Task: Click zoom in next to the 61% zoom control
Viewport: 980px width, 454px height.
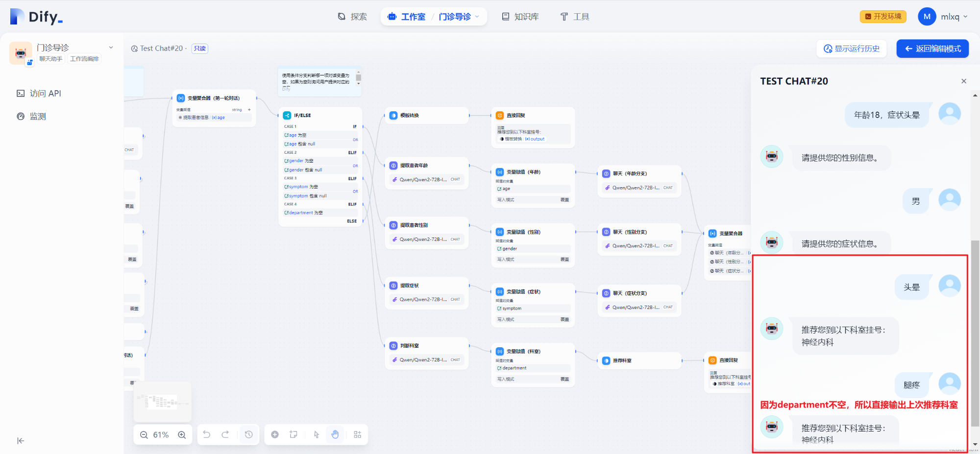Action: click(x=182, y=434)
